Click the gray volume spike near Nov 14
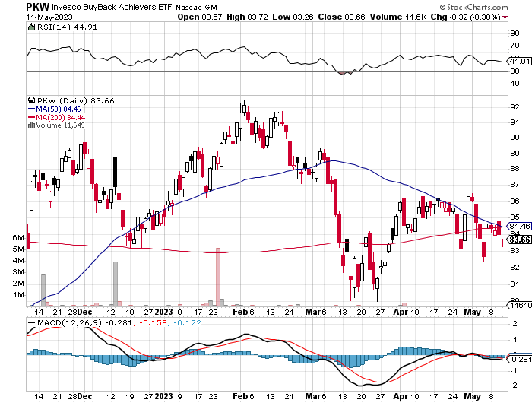The image size is (532, 403). (x=43, y=290)
